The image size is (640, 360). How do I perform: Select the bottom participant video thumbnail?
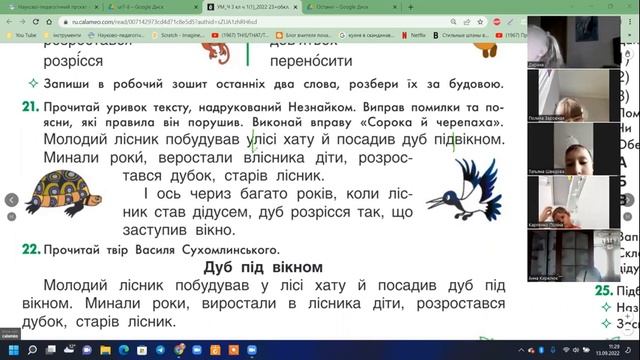[x=573, y=256]
